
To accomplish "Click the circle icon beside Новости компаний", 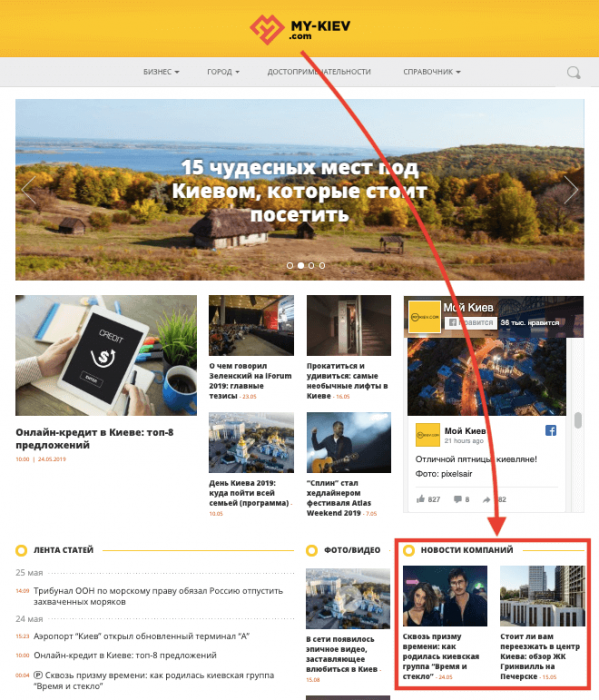I will pos(408,550).
